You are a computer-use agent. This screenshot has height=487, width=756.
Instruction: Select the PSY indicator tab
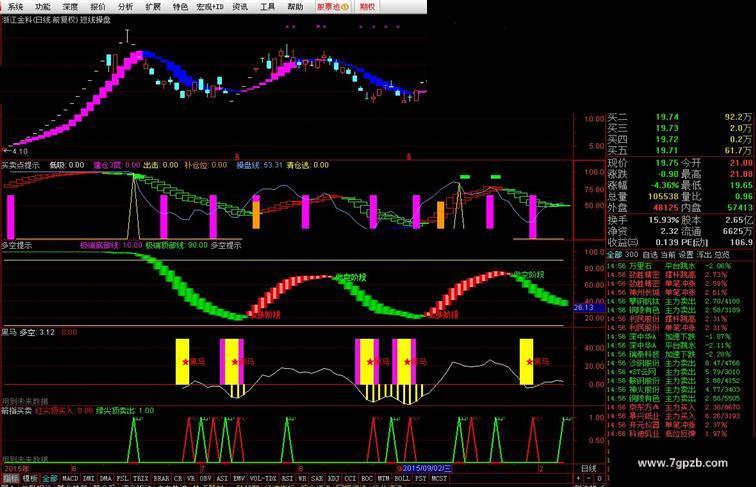pos(420,479)
